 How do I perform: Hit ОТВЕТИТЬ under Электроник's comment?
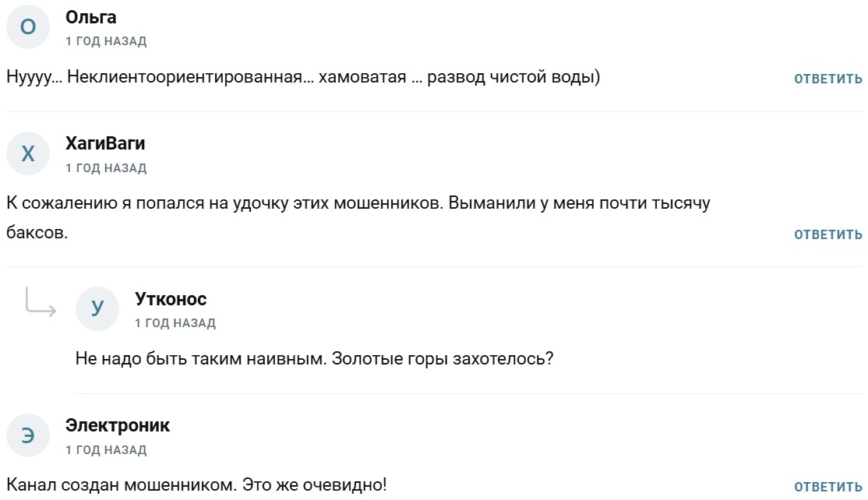(x=827, y=488)
